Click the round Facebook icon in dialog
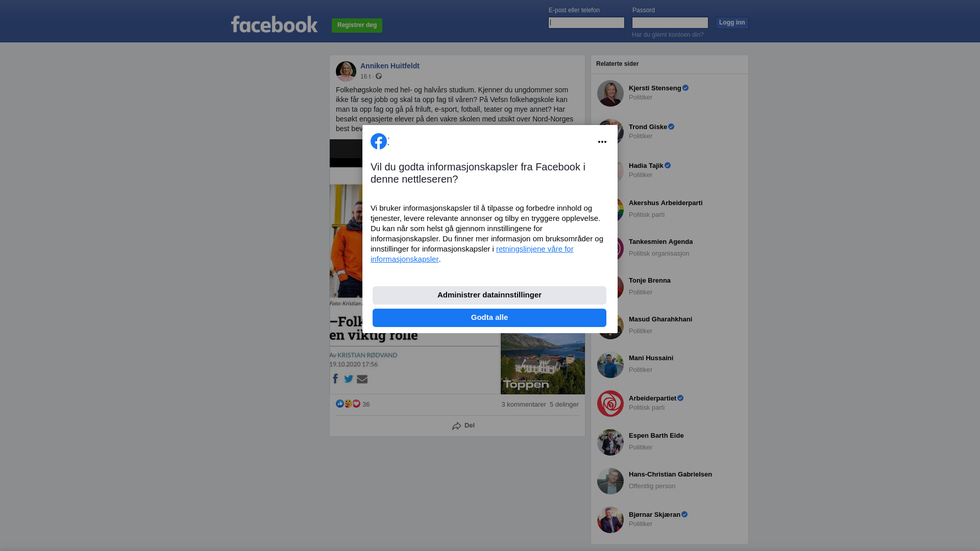Viewport: 980px width, 551px height. click(x=379, y=141)
